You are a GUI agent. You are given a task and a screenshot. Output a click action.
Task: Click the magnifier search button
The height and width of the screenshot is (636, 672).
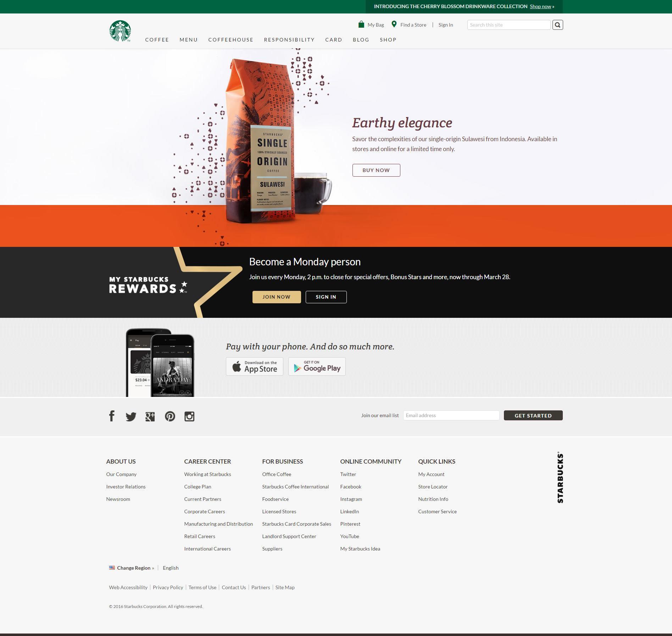557,25
